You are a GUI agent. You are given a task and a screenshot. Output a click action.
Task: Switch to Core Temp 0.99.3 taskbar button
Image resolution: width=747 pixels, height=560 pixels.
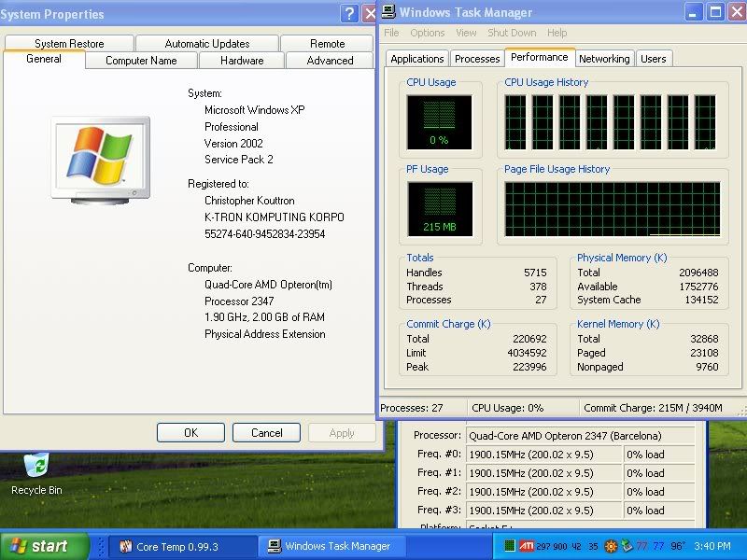pyautogui.click(x=182, y=546)
